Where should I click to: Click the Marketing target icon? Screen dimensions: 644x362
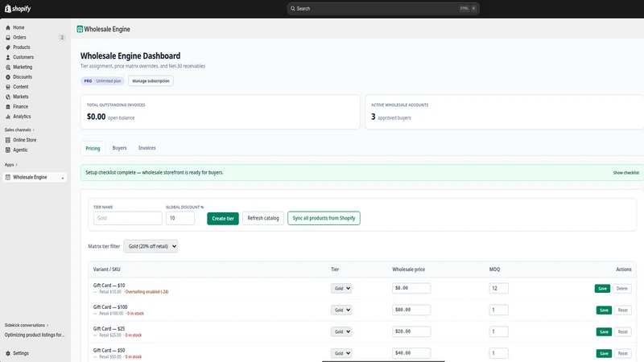click(x=8, y=67)
